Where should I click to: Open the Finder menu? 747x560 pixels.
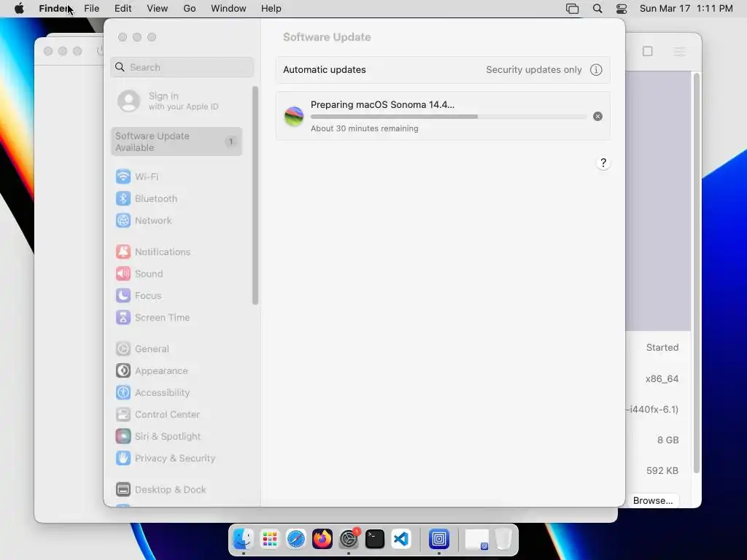(x=55, y=9)
